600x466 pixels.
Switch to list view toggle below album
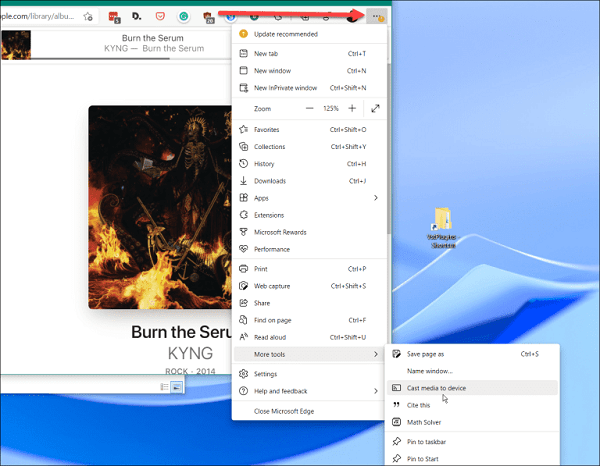point(162,387)
